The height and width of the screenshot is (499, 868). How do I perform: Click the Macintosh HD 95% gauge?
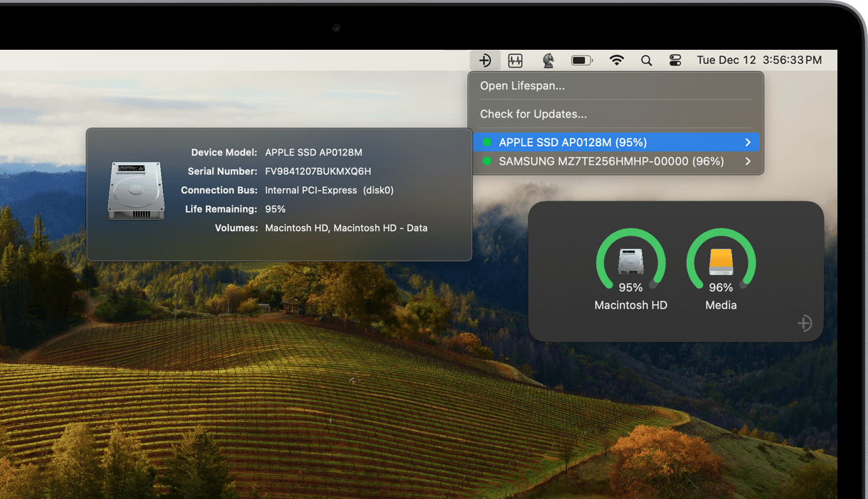coord(630,262)
